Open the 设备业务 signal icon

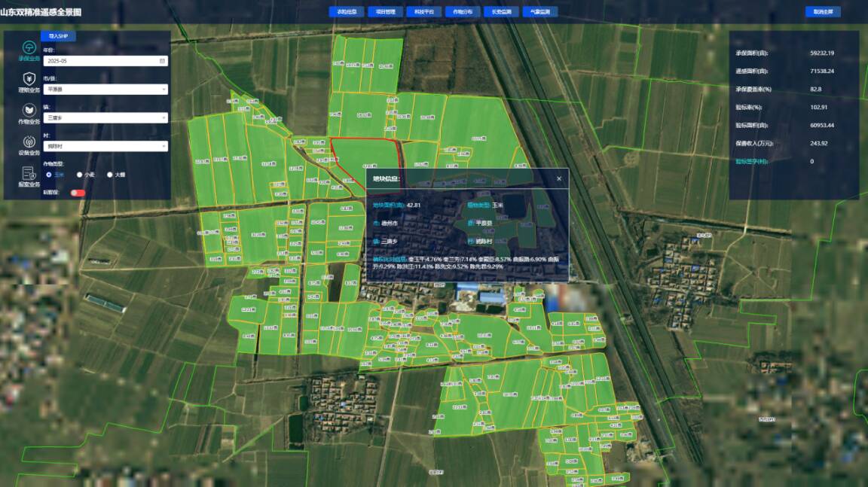tap(29, 142)
